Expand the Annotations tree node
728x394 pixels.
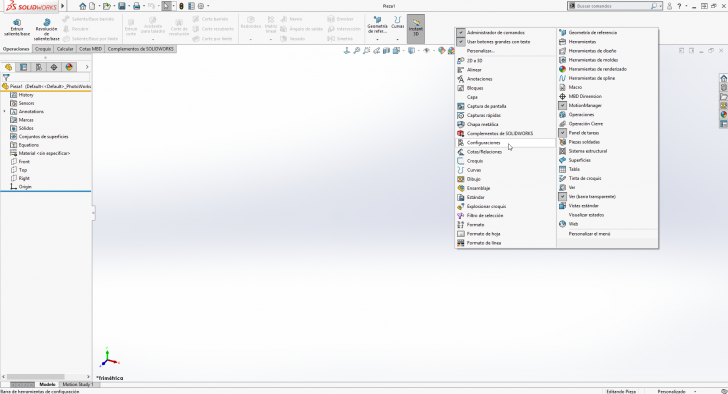(5, 112)
